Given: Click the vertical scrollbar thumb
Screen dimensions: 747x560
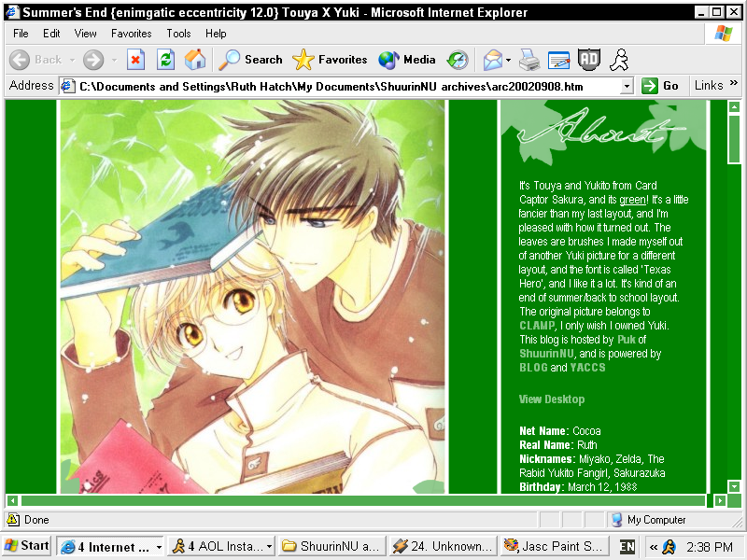Looking at the screenshot, I should [x=734, y=138].
